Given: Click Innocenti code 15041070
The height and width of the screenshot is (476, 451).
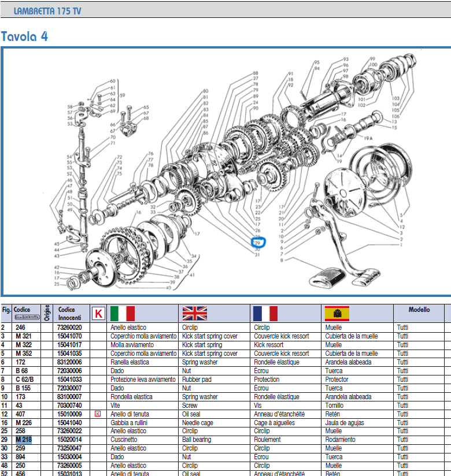Looking at the screenshot, I should 69,336.
